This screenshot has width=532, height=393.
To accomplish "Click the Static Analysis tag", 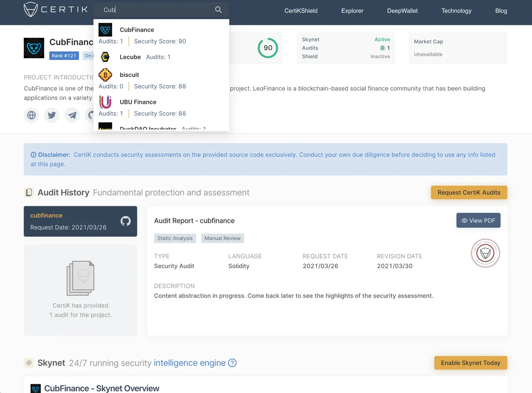I will (175, 238).
